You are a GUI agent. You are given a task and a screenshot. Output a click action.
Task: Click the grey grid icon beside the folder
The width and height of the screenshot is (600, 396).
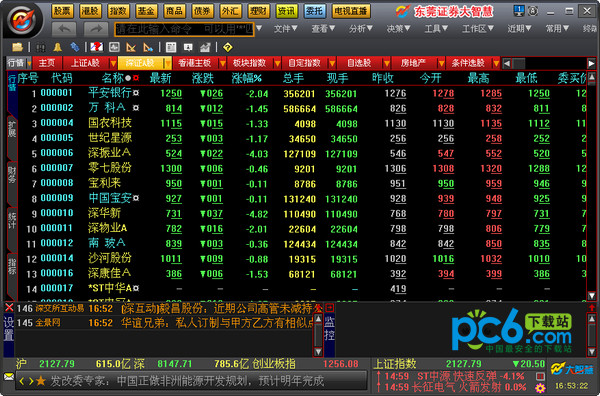[41, 47]
